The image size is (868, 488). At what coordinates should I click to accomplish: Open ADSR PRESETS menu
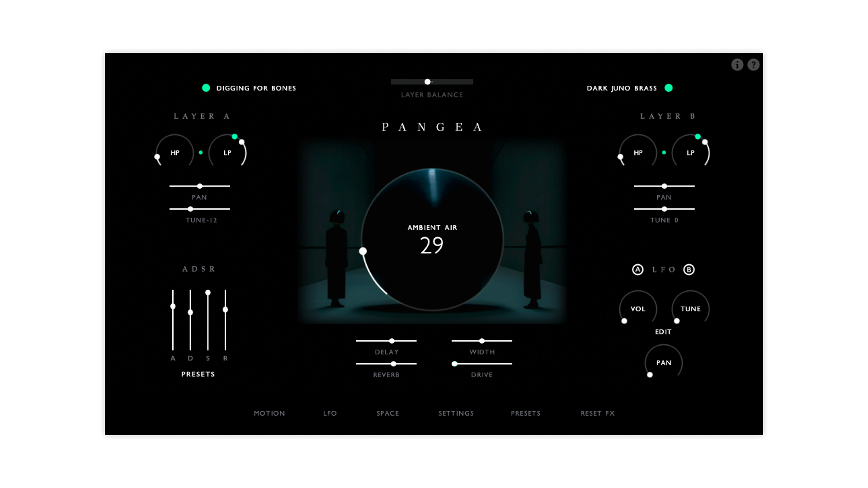coord(198,374)
